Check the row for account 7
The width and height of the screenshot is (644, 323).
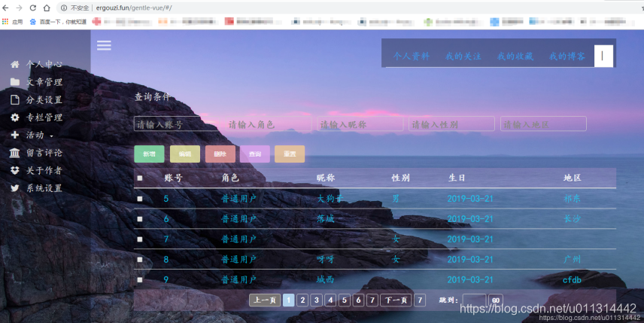(x=140, y=239)
